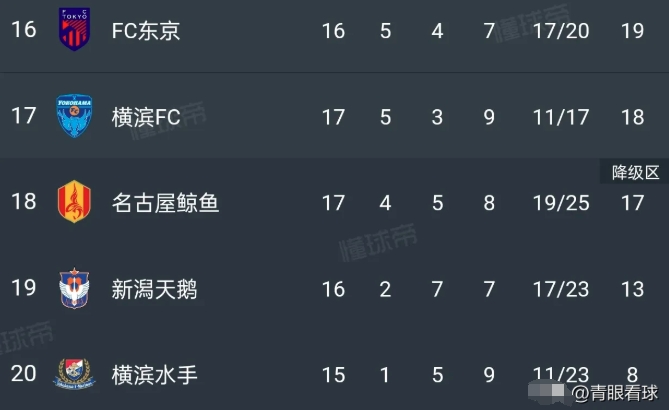
Task: Click 19/25 goal record of 名古屋鲸鱼
Action: 561,203
